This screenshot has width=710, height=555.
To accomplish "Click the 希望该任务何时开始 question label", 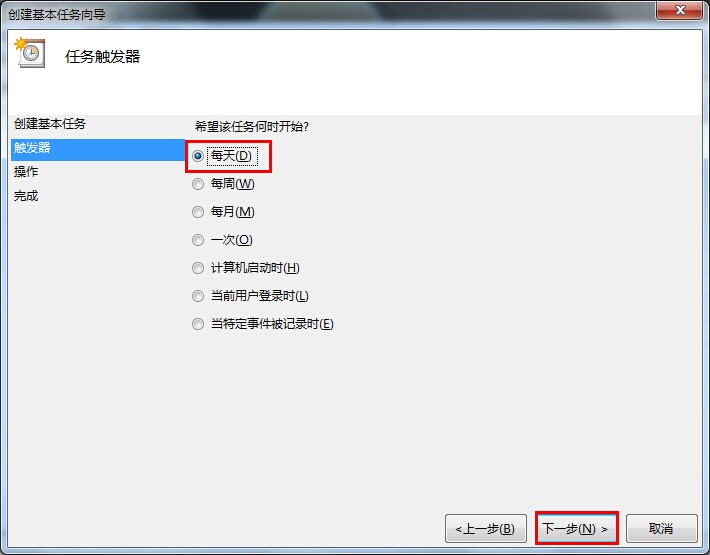I will (252, 127).
